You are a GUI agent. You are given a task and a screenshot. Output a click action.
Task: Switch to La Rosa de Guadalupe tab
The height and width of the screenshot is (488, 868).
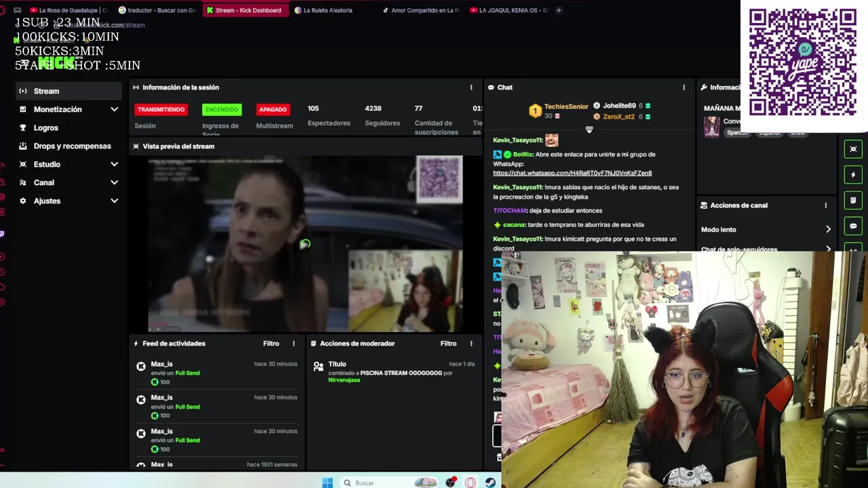point(68,10)
